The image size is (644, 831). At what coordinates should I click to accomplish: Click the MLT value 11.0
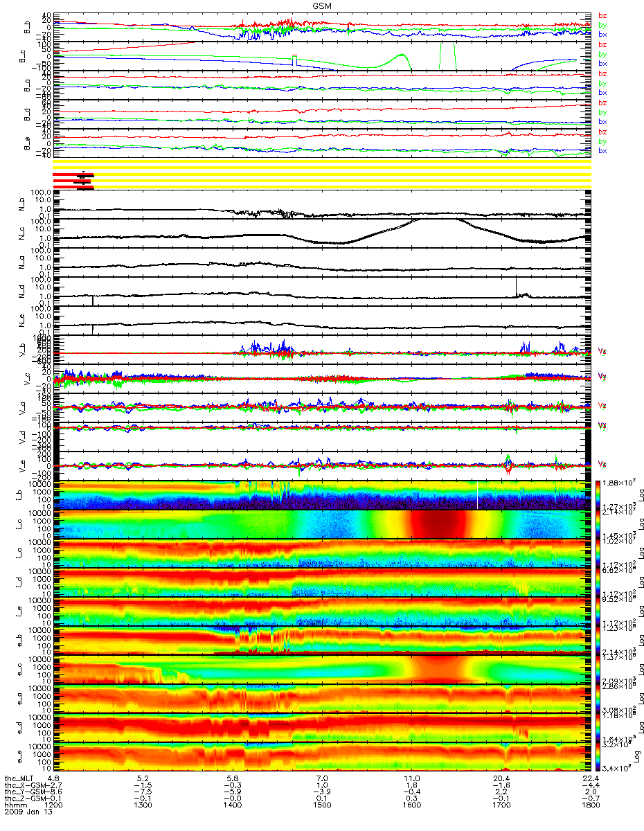411,779
